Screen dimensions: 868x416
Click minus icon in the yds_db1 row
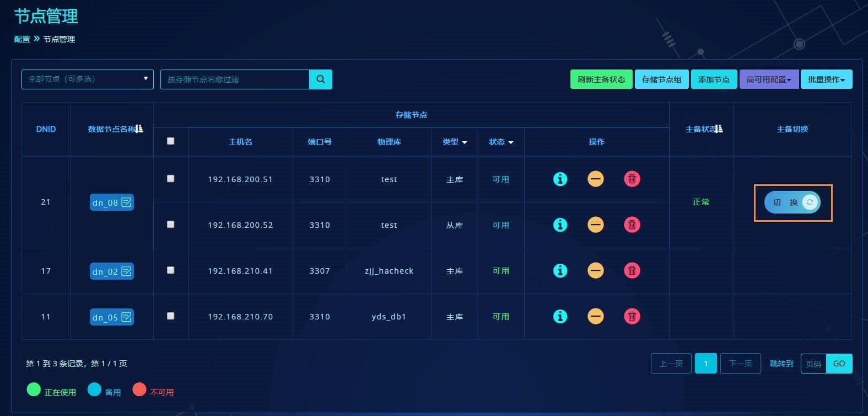[596, 316]
